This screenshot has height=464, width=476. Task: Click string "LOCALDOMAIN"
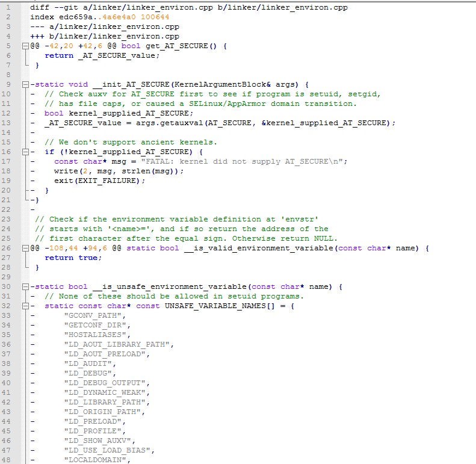pos(95,460)
